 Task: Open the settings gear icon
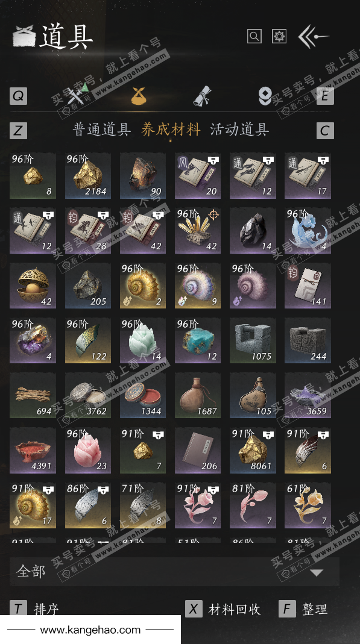point(279,36)
